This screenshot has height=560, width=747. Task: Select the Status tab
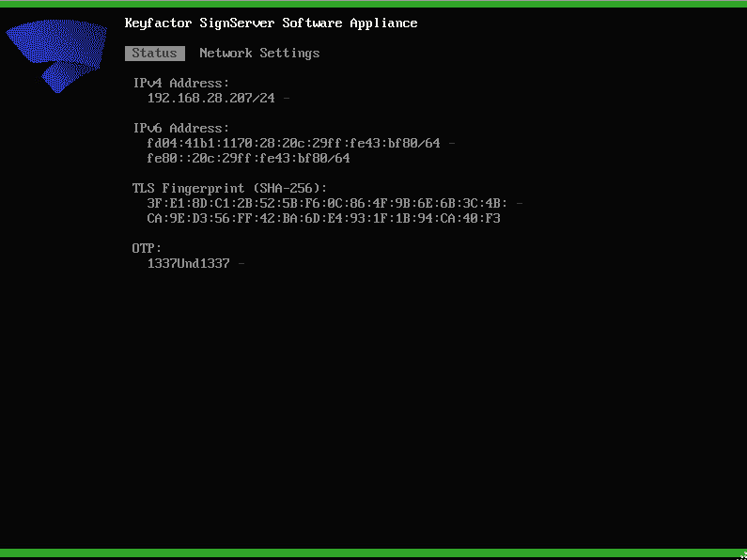(x=154, y=54)
